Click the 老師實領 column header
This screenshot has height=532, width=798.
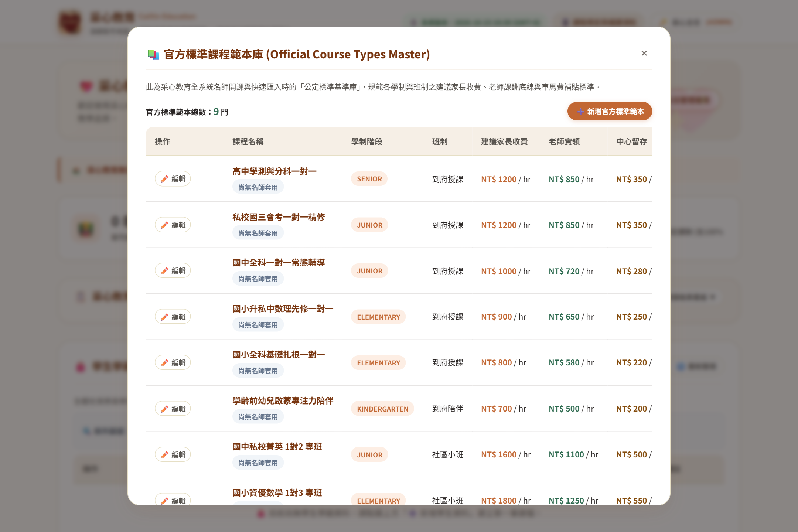564,141
